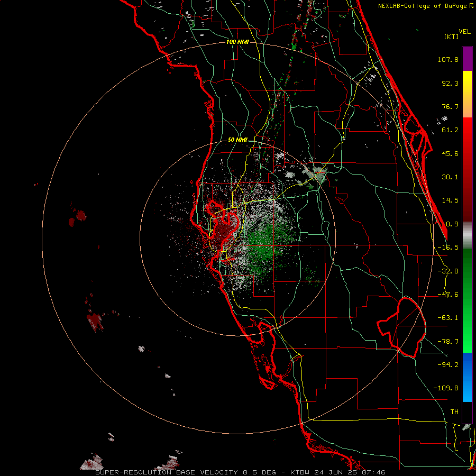
Task: Click the -16.5 velocity scale value
Action: click(x=448, y=248)
